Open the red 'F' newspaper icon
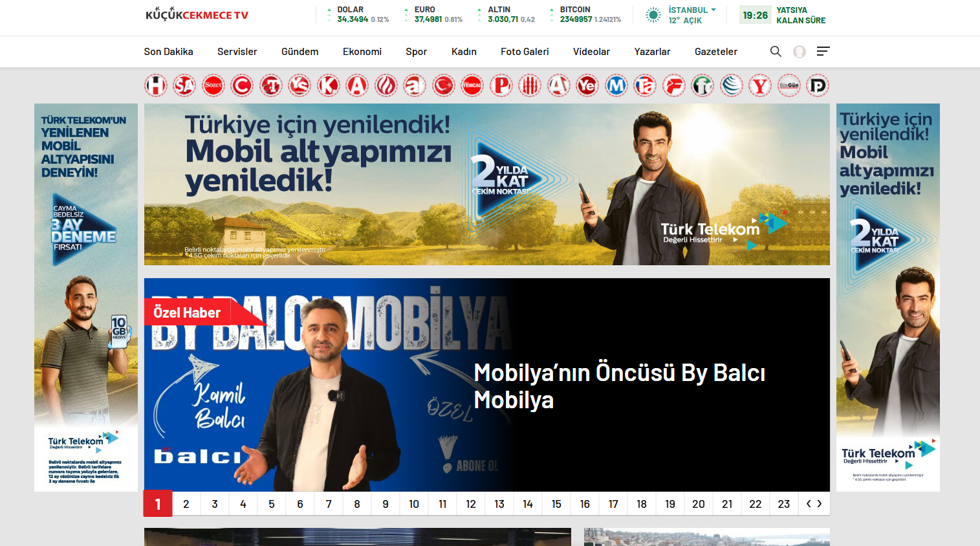980x546 pixels. click(674, 85)
